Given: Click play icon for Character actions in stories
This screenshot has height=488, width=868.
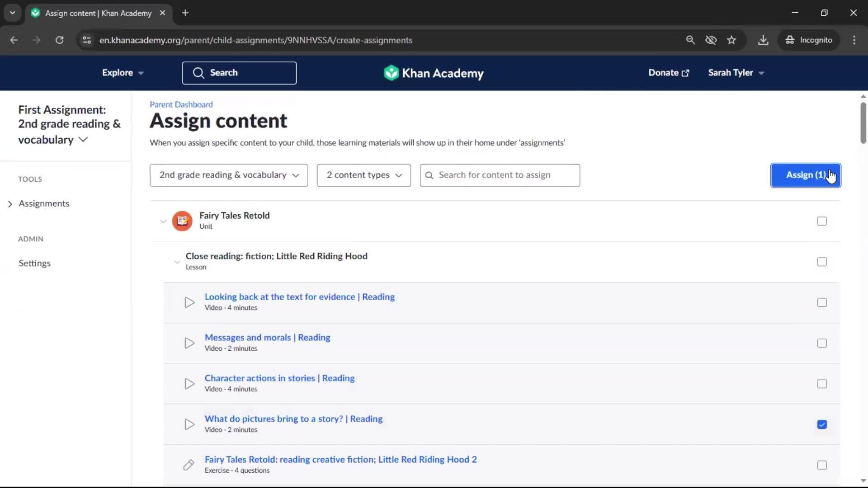Looking at the screenshot, I should 189,384.
